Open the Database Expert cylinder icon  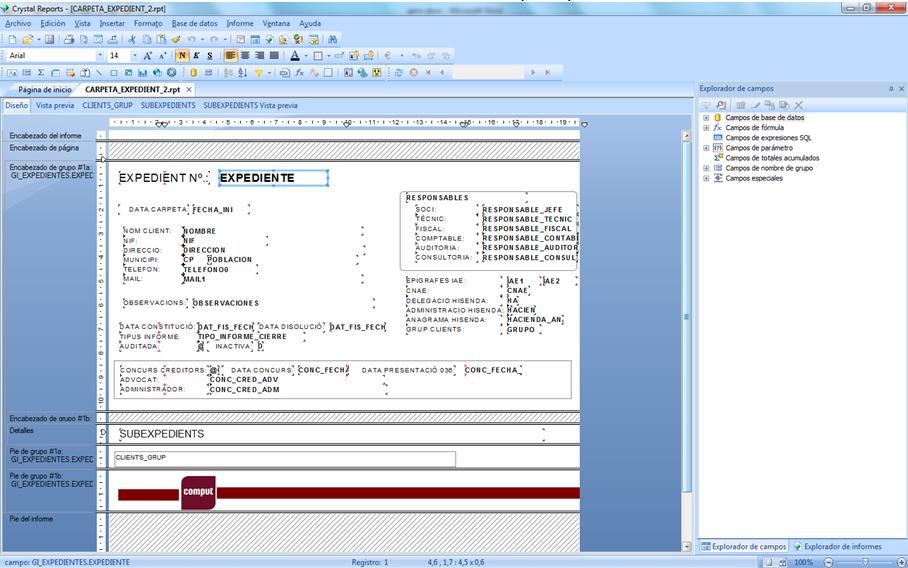tap(193, 72)
